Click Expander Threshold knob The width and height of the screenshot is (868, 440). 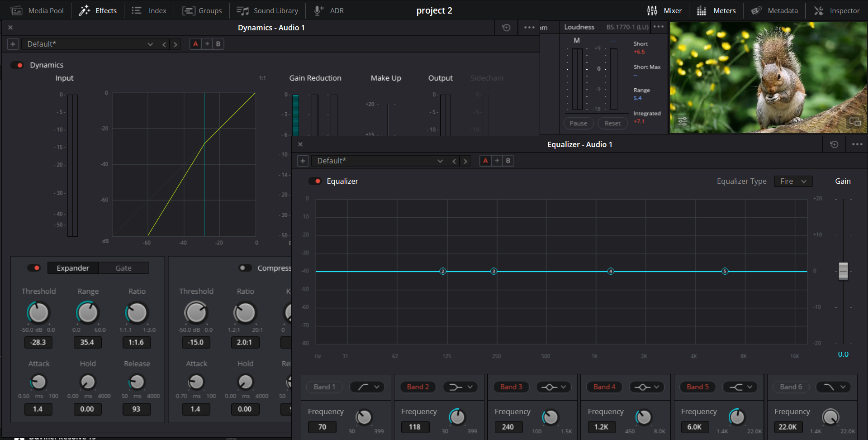pyautogui.click(x=38, y=312)
